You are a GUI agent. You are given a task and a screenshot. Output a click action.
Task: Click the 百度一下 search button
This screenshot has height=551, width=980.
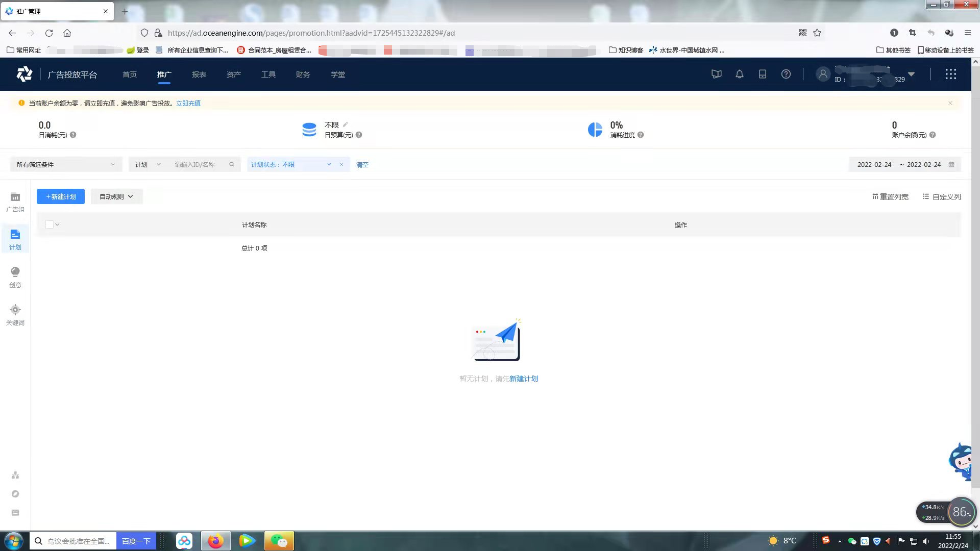(136, 541)
